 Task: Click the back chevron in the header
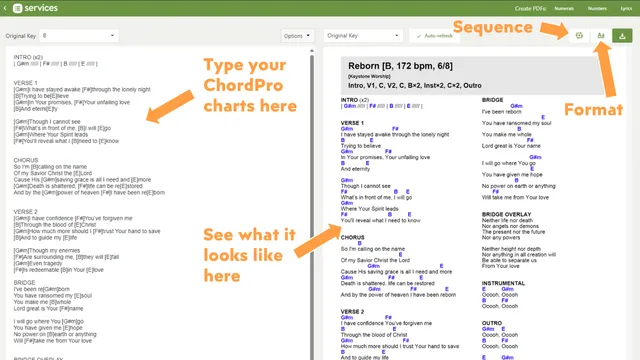point(5,8)
